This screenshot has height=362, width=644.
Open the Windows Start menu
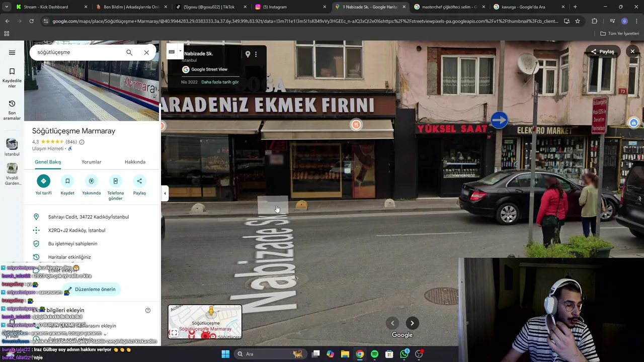(x=225, y=354)
